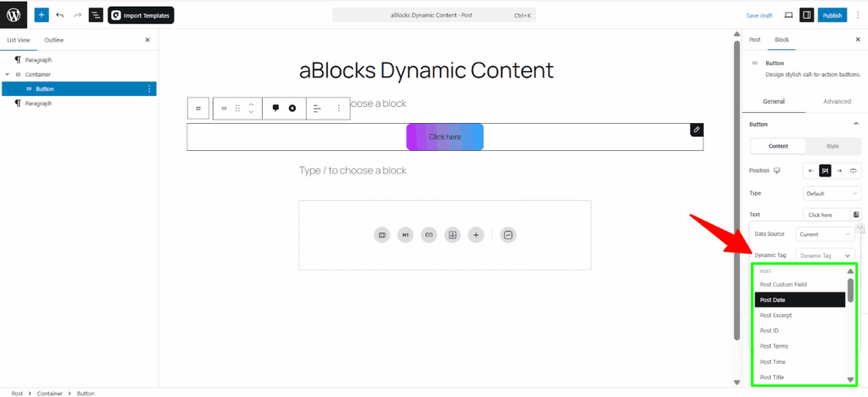Click the pencil edit icon on container

[x=697, y=130]
